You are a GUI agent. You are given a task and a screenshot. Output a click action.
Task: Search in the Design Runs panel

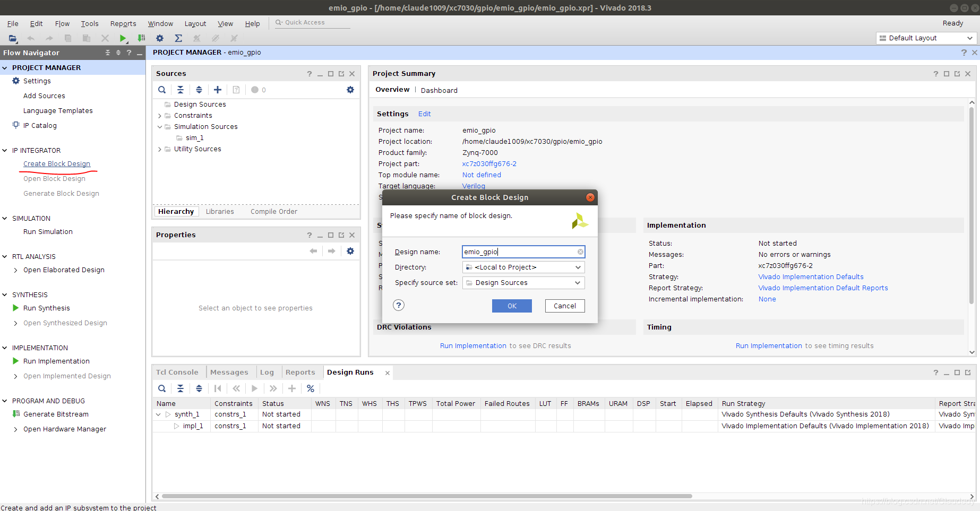coord(162,388)
